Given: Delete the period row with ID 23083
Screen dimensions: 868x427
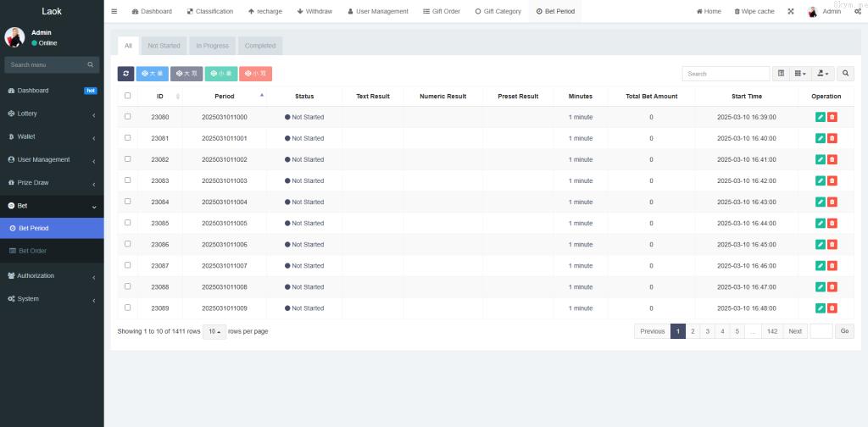Looking at the screenshot, I should (x=832, y=180).
